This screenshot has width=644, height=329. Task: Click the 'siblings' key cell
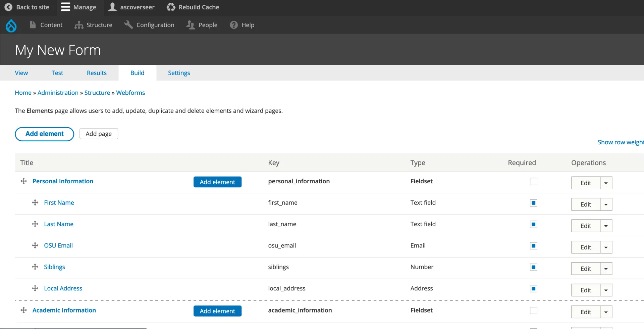[278, 267]
